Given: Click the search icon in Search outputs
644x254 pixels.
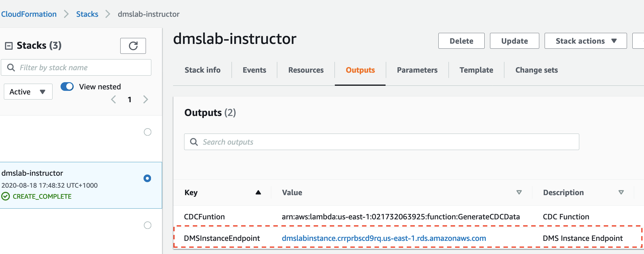Looking at the screenshot, I should coord(194,142).
